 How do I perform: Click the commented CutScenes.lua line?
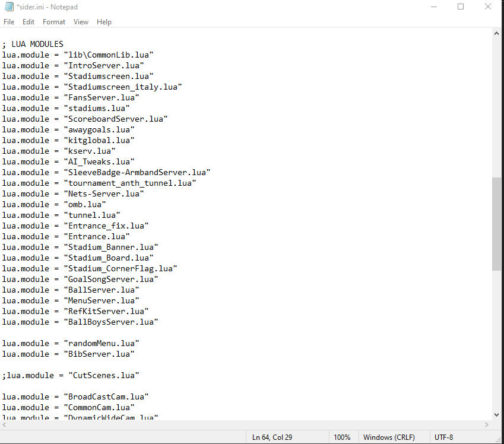click(71, 375)
